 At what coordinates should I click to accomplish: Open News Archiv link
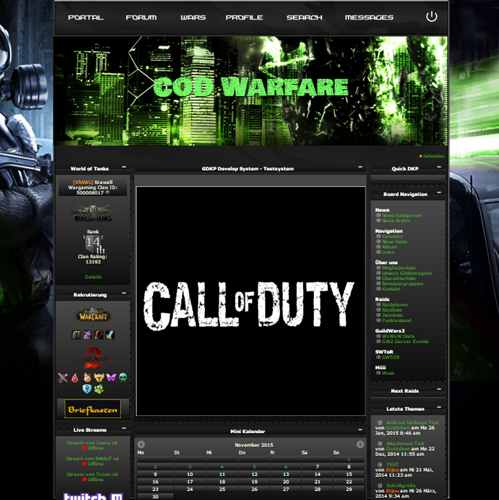coord(396,221)
